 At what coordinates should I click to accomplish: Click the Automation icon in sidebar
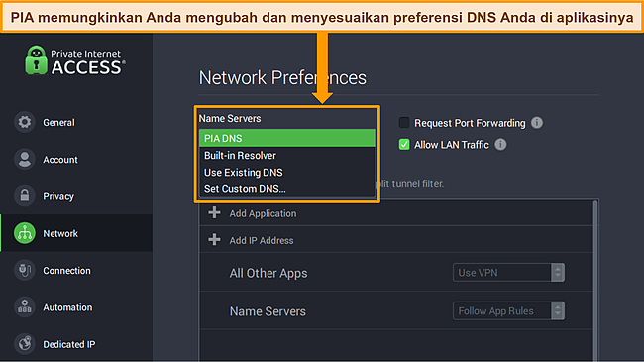25,307
